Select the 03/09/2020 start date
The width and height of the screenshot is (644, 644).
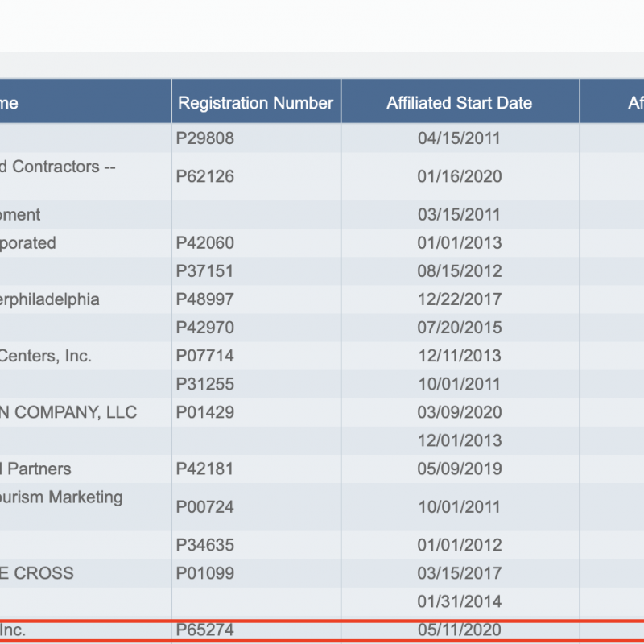(x=459, y=412)
